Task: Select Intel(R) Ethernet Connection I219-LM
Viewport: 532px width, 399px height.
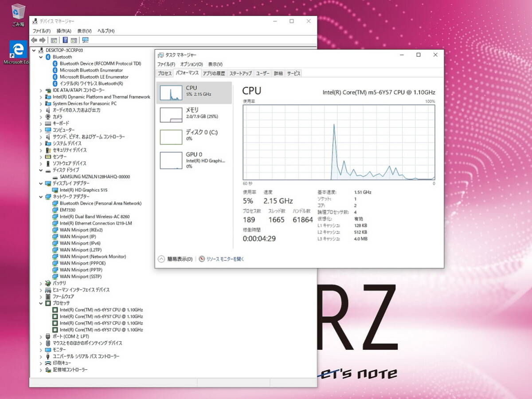Action: pyautogui.click(x=96, y=223)
